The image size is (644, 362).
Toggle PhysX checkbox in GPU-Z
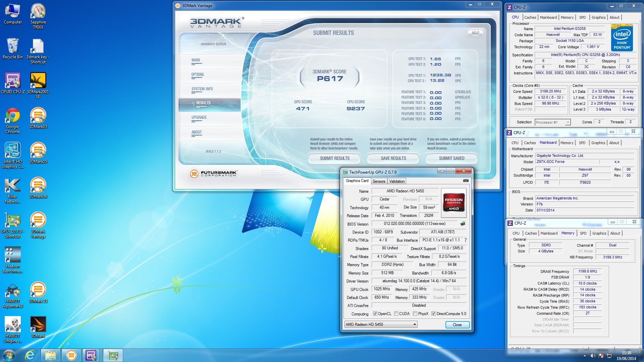pos(415,314)
